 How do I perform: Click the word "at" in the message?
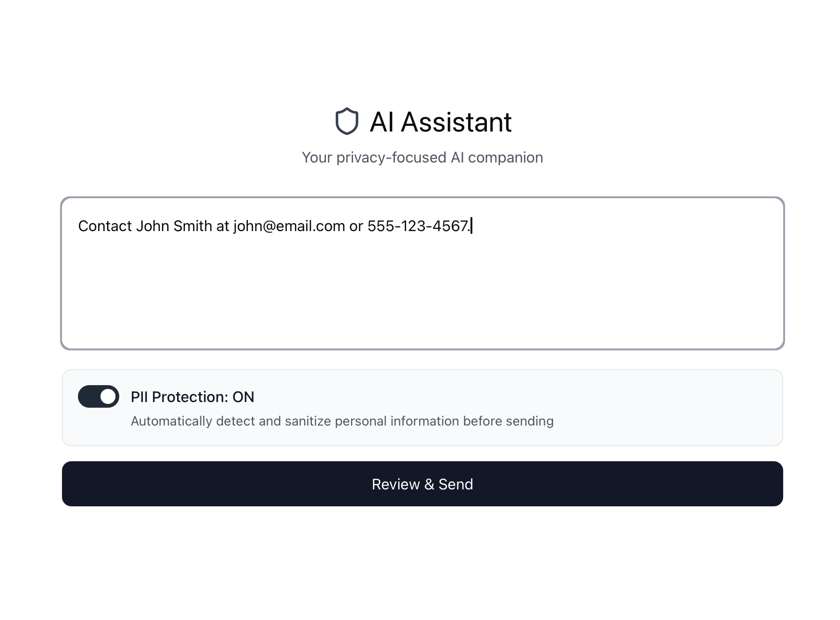coord(223,226)
